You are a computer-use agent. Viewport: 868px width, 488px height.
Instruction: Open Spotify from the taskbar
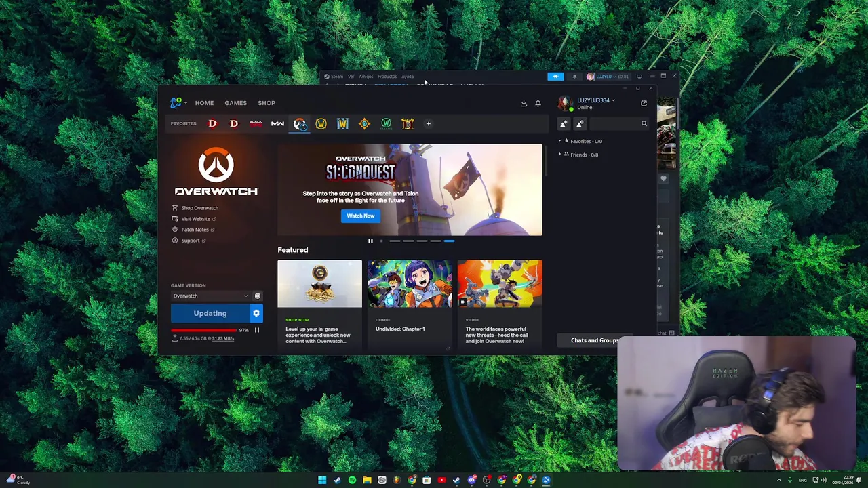click(x=352, y=480)
